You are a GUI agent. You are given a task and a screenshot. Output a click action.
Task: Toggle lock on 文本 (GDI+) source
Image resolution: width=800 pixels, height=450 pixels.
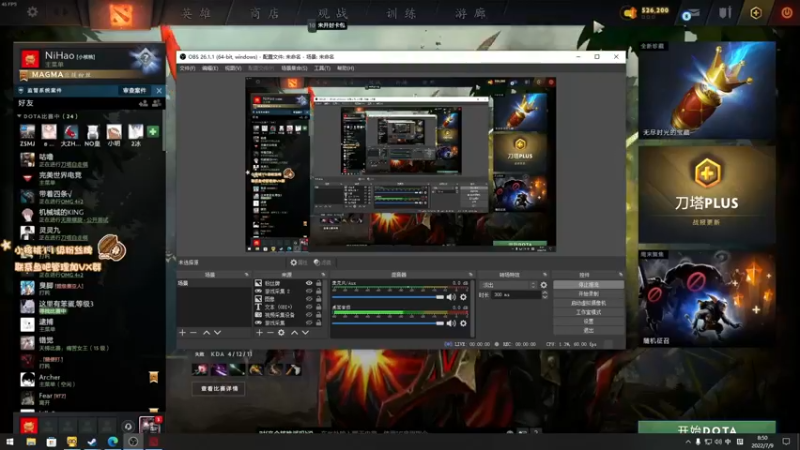click(318, 307)
